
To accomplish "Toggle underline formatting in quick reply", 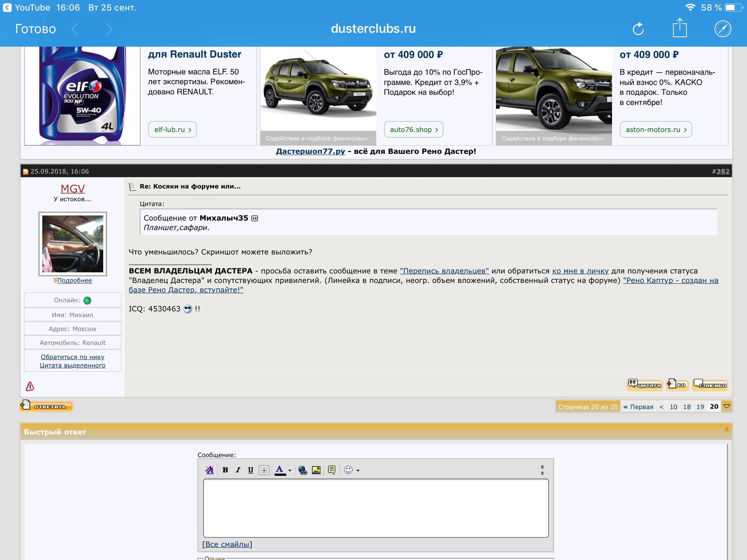I will 251,470.
